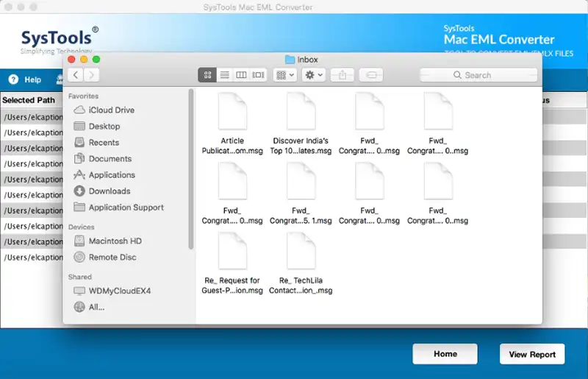Open the item arrangement dropdown
Image resolution: width=588 pixels, height=379 pixels.
[285, 75]
